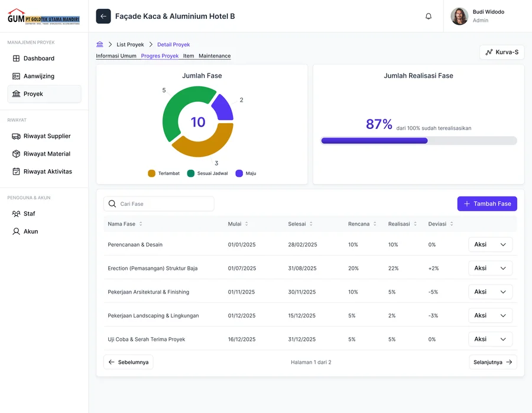This screenshot has width=532, height=413.
Task: Open notifications bell icon
Action: pos(429,17)
